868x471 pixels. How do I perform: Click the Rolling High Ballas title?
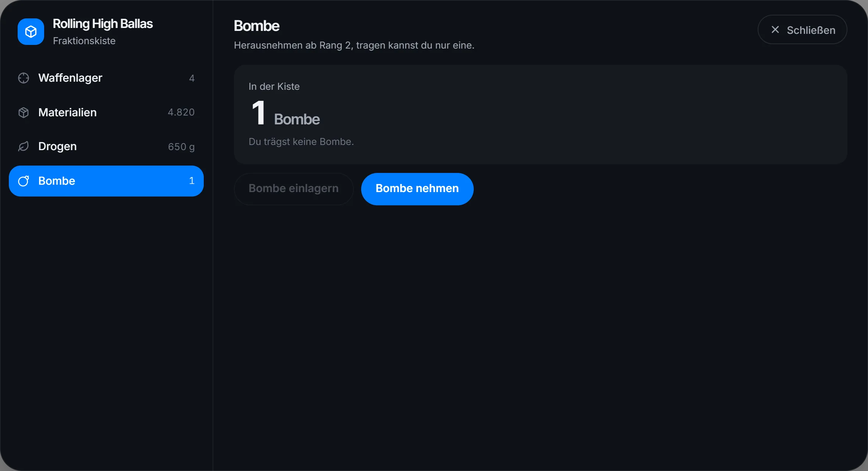(x=103, y=24)
